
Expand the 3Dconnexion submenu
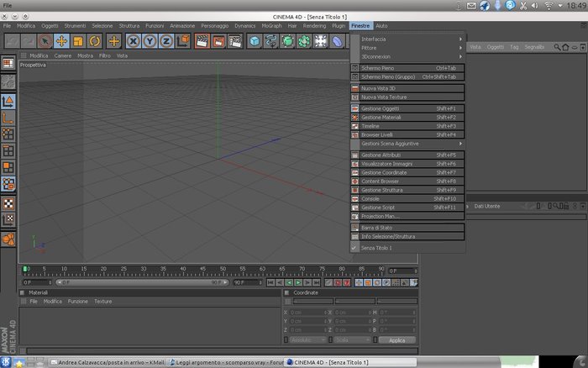pos(407,56)
